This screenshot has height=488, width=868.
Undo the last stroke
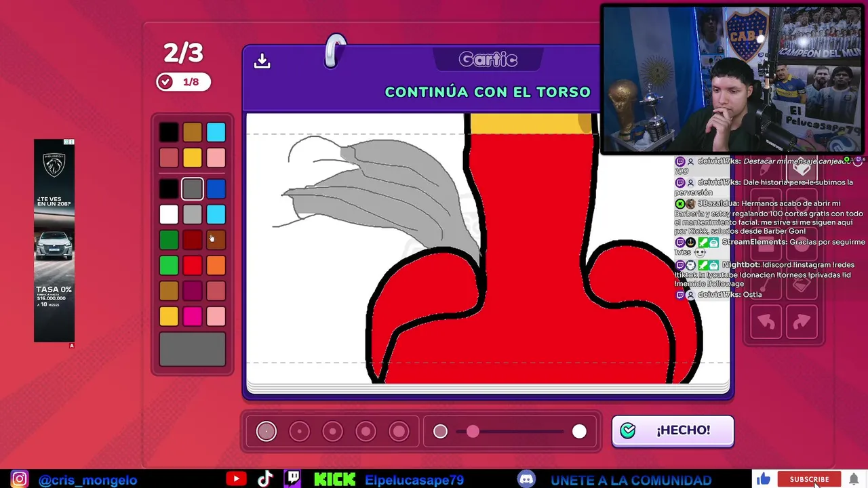pos(766,323)
